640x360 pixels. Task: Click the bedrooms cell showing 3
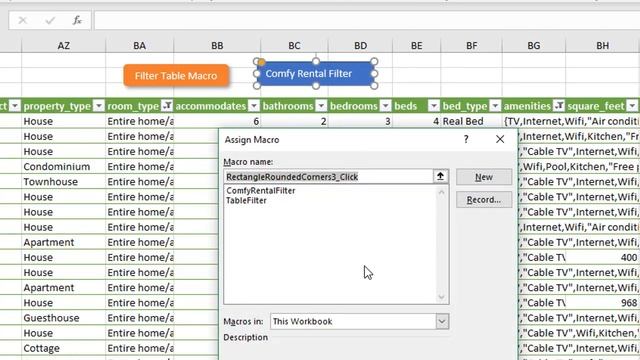360,121
